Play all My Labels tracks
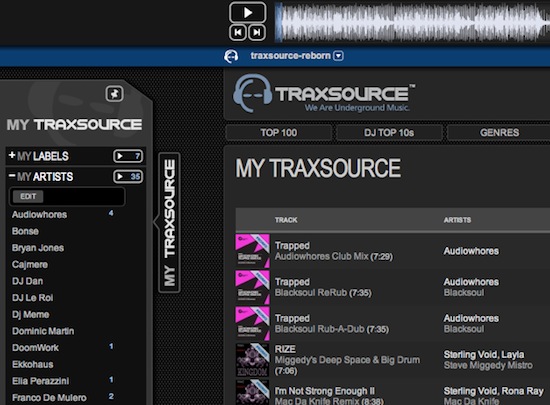The width and height of the screenshot is (550, 405). (x=128, y=156)
